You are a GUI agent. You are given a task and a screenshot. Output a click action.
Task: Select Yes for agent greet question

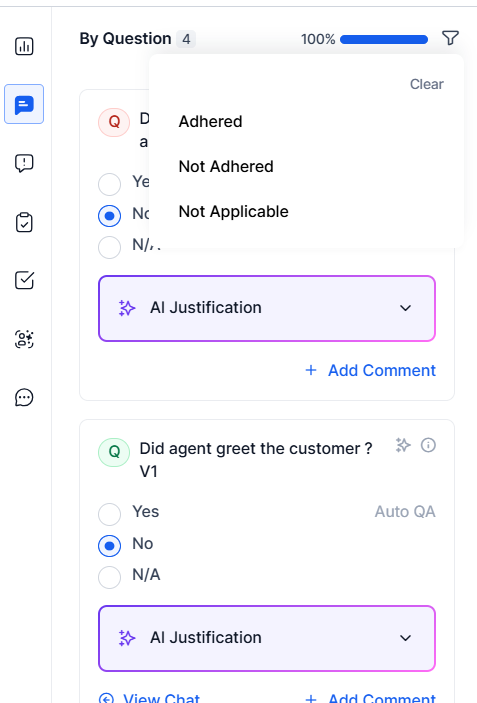point(109,514)
